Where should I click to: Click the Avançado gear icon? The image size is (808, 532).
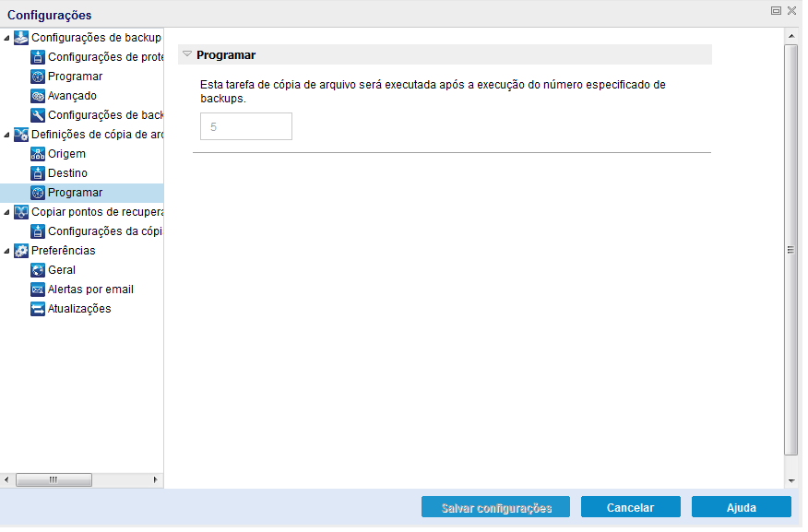(x=38, y=96)
